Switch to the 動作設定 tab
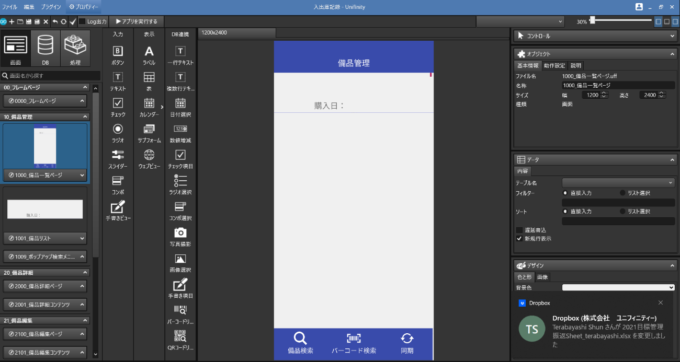The image size is (680, 362). (x=554, y=65)
